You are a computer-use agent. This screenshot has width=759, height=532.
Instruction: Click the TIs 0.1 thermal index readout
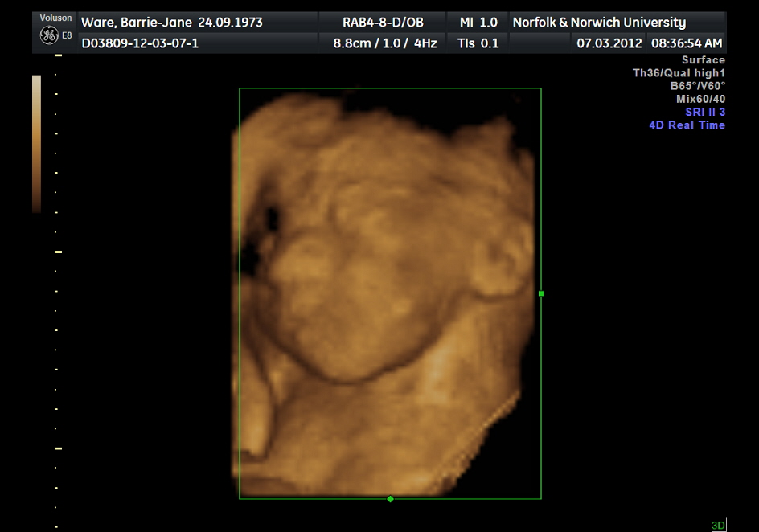tap(478, 43)
